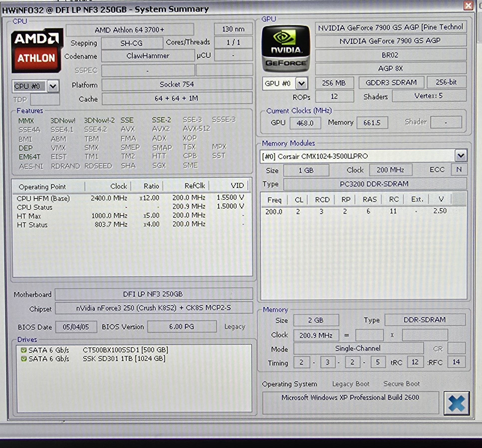Click the Operating Point column header
Image resolution: width=482 pixels, height=448 pixels.
[x=42, y=187]
